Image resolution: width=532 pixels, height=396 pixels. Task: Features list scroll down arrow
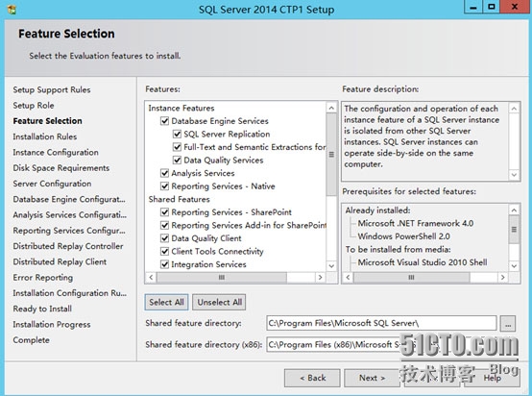tap(331, 265)
